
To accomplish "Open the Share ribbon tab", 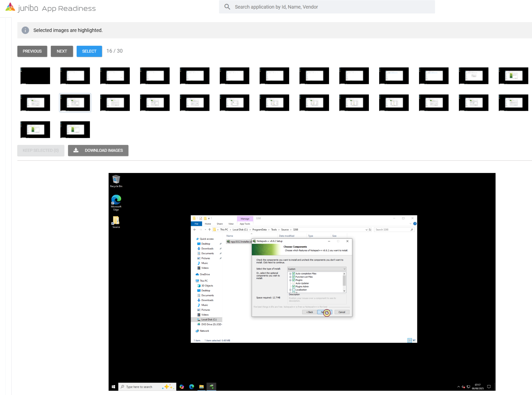I will (x=219, y=224).
